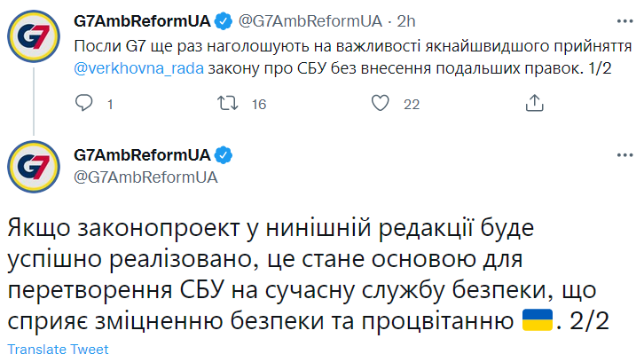
Task: Open the share tweet icon
Action: 534,104
